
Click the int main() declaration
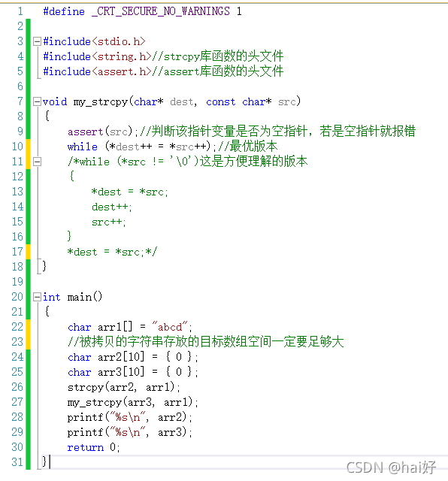pyautogui.click(x=72, y=297)
